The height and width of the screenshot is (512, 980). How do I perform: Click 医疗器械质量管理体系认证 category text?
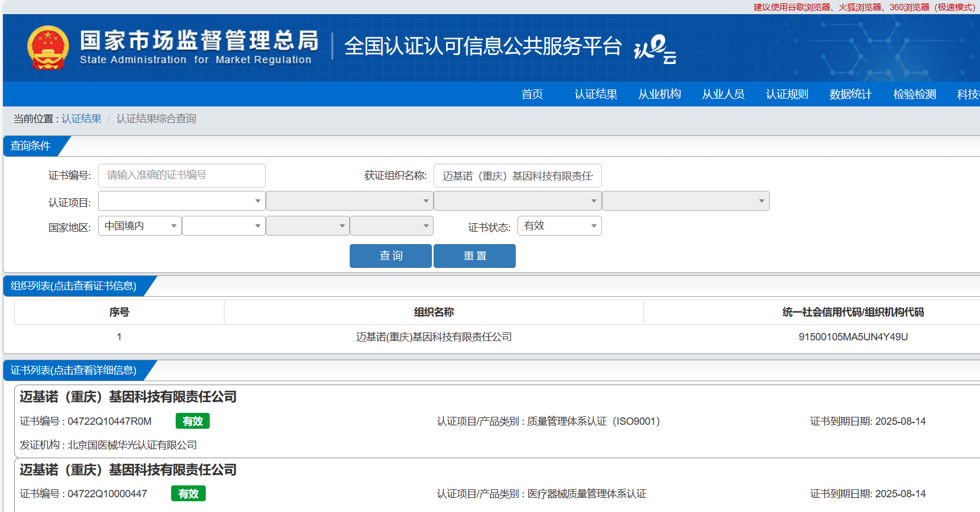pos(587,494)
